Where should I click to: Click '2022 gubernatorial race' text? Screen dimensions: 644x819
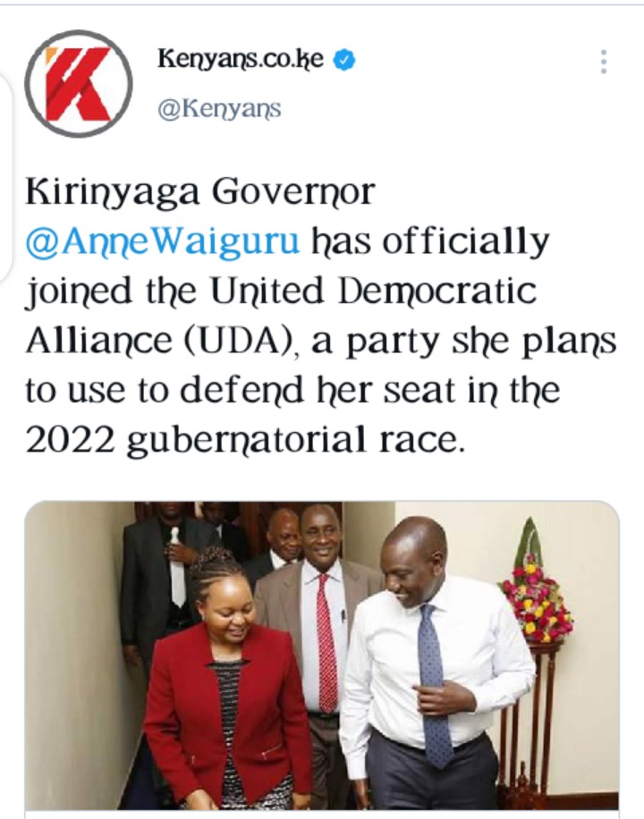[245, 440]
